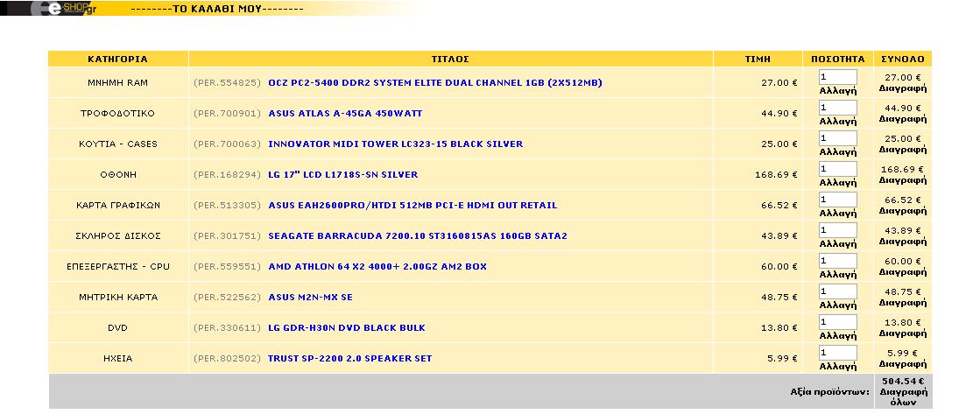
Task: Click Αλλαγή for TRUST SP-2200 row
Action: coord(837,366)
